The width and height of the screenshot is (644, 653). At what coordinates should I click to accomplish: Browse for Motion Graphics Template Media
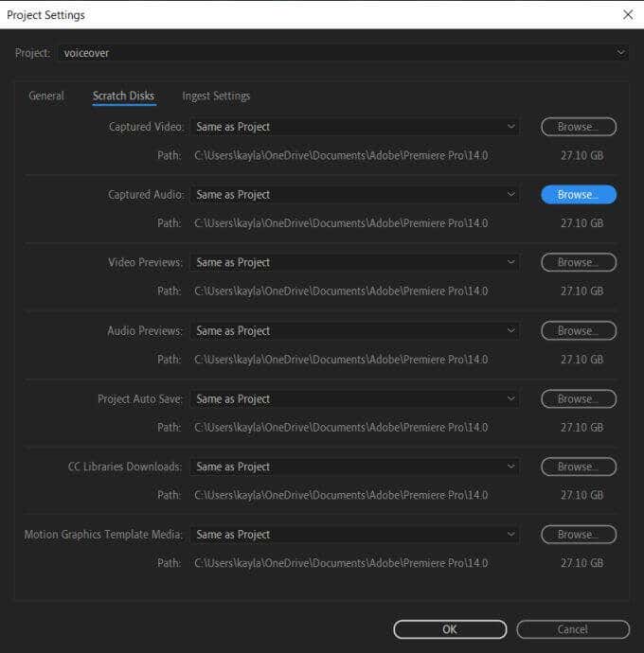pos(579,535)
